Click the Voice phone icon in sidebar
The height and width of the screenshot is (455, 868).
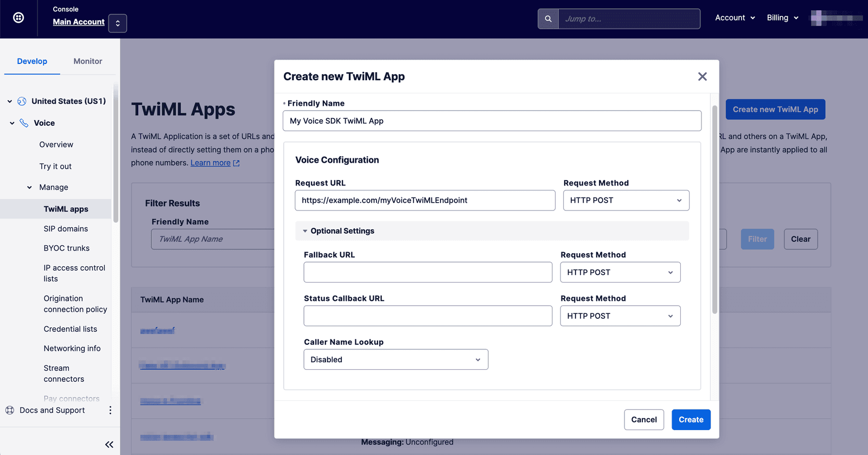coord(24,123)
